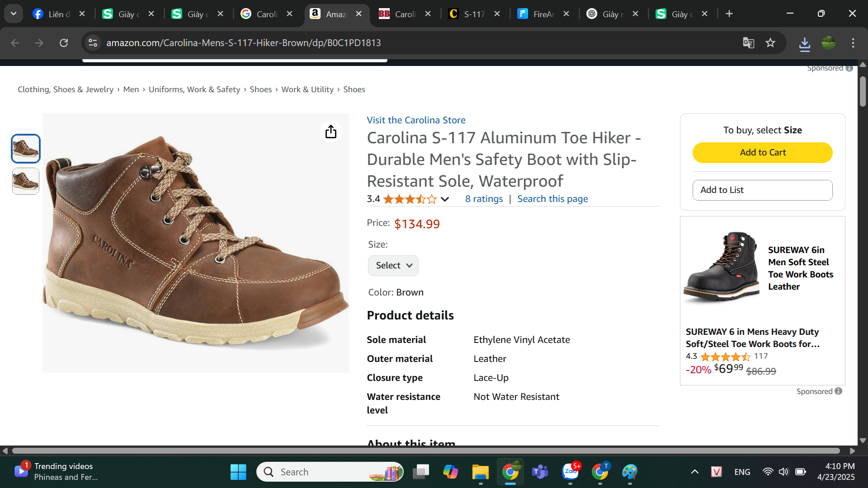This screenshot has width=868, height=488.
Task: Open Chrome three-dot menu
Action: (853, 43)
